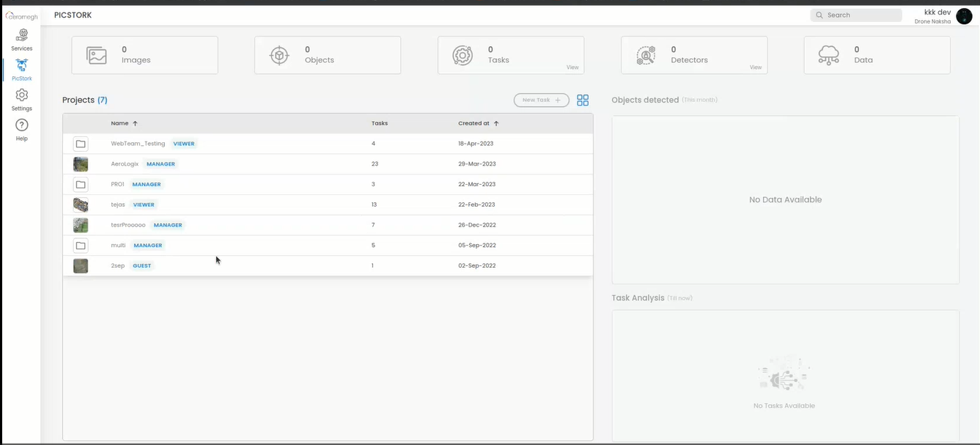Click the user profile avatar
Image resolution: width=980 pixels, height=445 pixels.
(964, 16)
